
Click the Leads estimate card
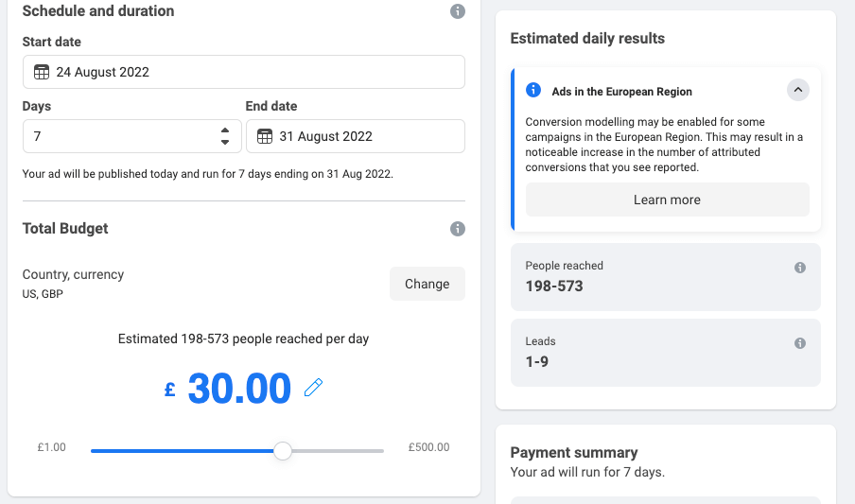click(665, 352)
